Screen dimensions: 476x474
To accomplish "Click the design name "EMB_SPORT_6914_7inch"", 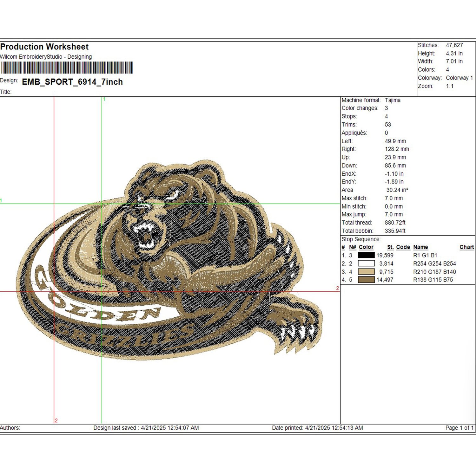I will 72,82.
